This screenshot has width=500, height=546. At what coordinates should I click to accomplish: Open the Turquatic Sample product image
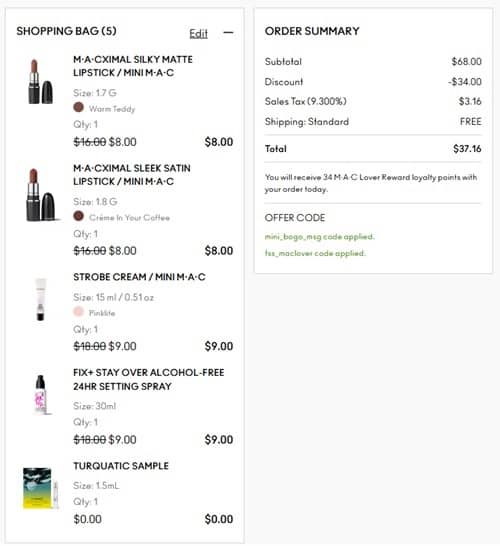40,488
